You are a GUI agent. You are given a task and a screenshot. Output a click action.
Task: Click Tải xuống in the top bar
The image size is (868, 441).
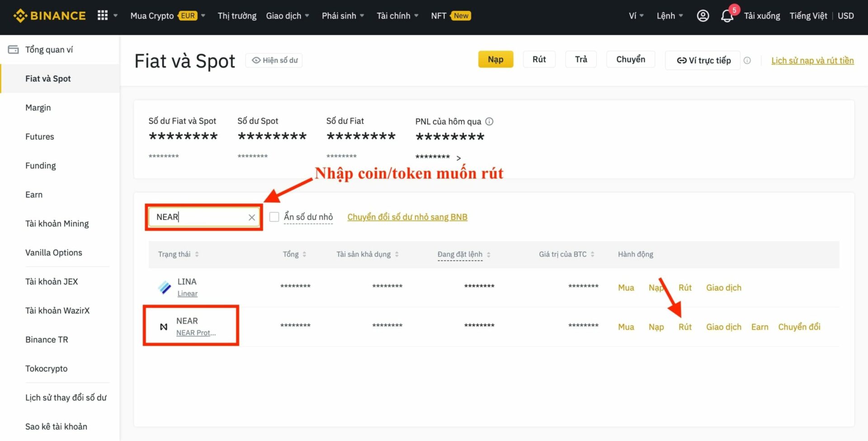(762, 16)
